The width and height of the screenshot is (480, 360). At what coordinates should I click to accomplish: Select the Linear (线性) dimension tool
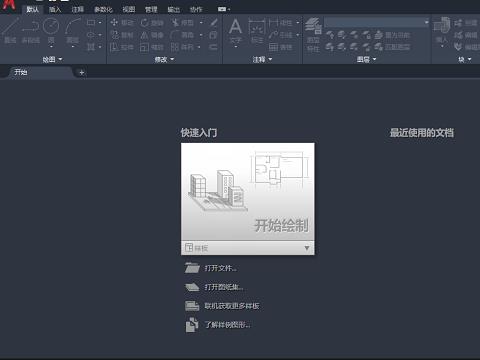tap(281, 23)
